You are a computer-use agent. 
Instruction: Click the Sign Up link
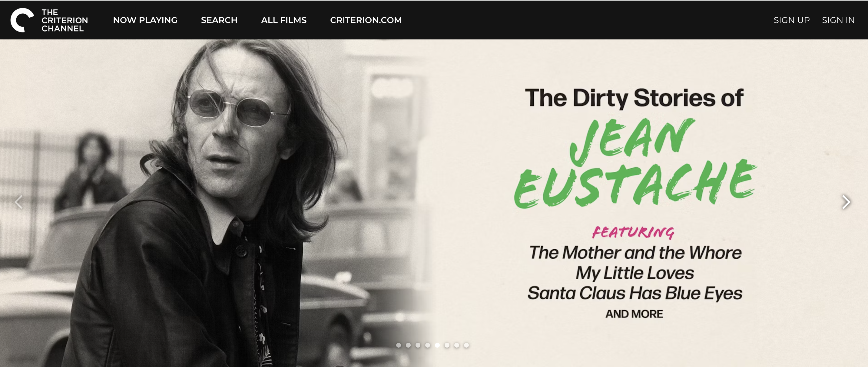791,20
